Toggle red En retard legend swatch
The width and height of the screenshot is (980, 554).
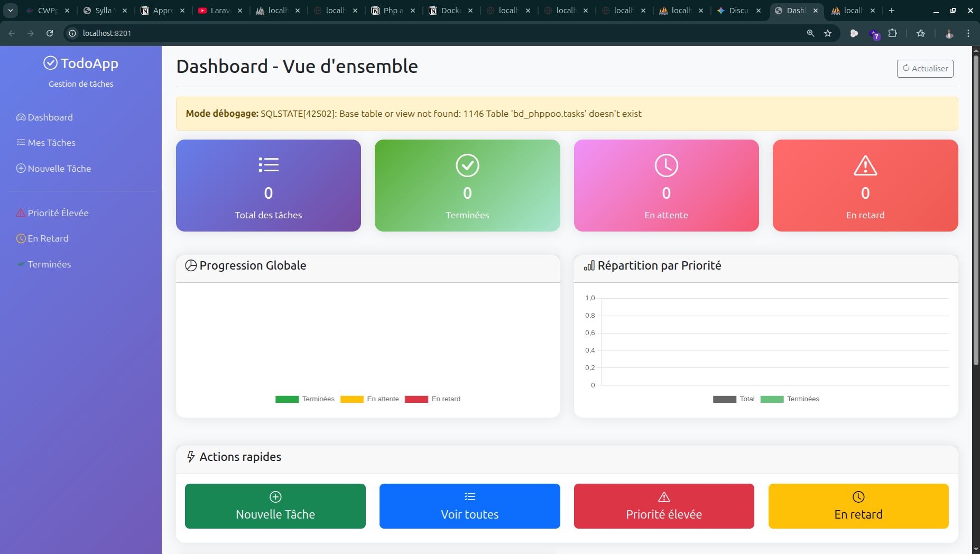pyautogui.click(x=417, y=399)
